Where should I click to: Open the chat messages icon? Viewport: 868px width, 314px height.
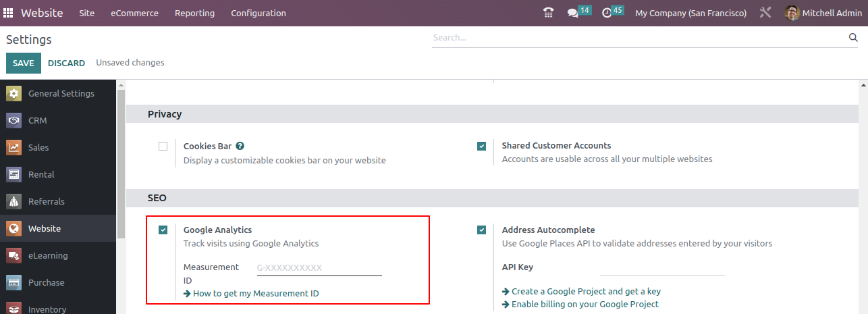coord(573,13)
